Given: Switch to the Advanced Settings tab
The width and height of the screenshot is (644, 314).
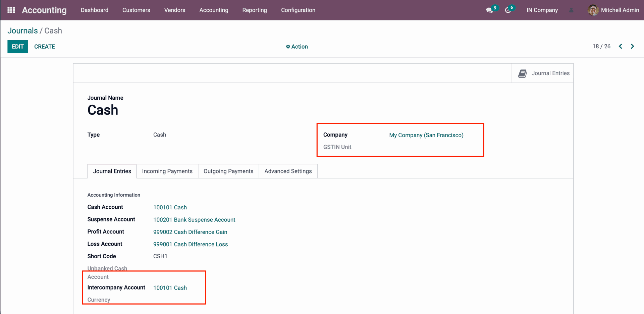Looking at the screenshot, I should click(288, 171).
